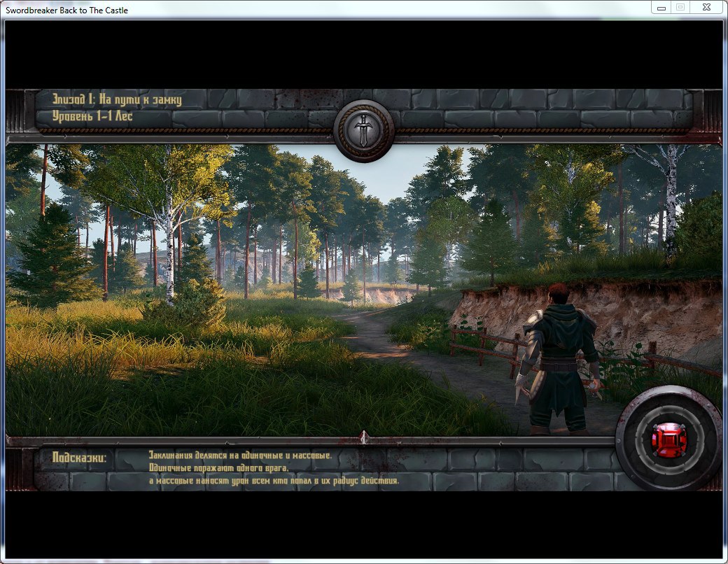Click the small diamond marker on bottom frame

pyautogui.click(x=364, y=437)
